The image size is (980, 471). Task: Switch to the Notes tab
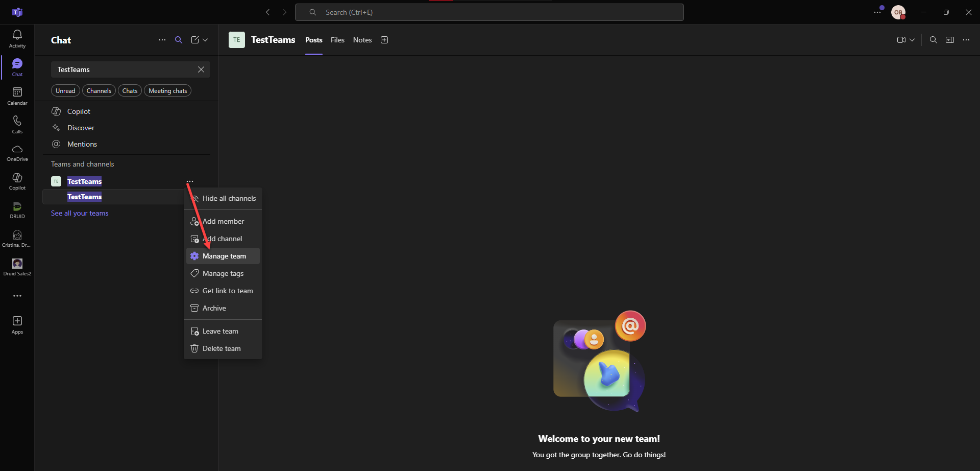point(362,40)
